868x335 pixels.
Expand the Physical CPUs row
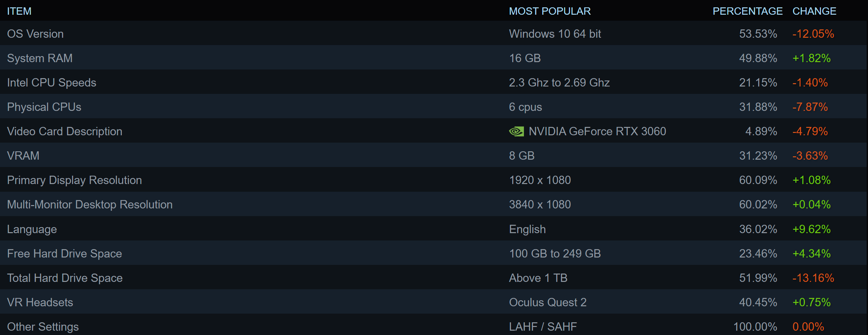coord(44,107)
